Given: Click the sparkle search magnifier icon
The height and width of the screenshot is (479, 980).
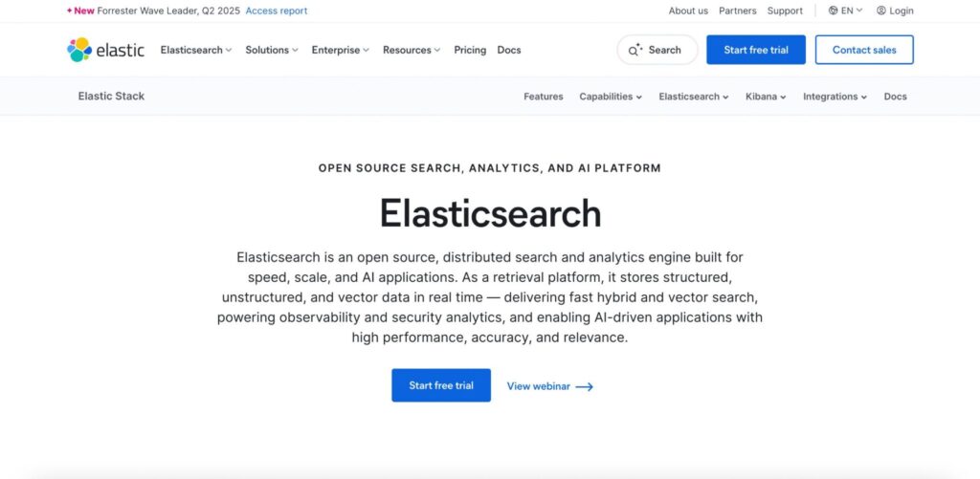Looking at the screenshot, I should coord(635,50).
